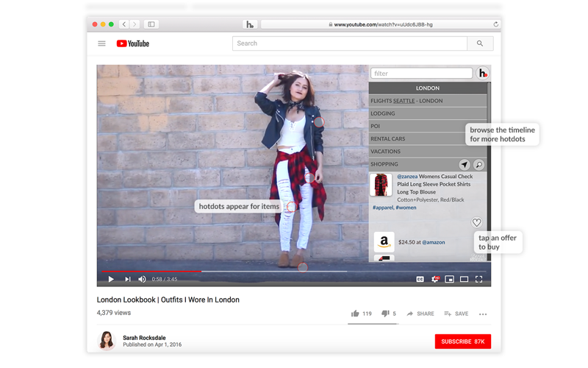Click the hotdot on the white jeans
Viewport: 588px width, 368px height.
291,207
